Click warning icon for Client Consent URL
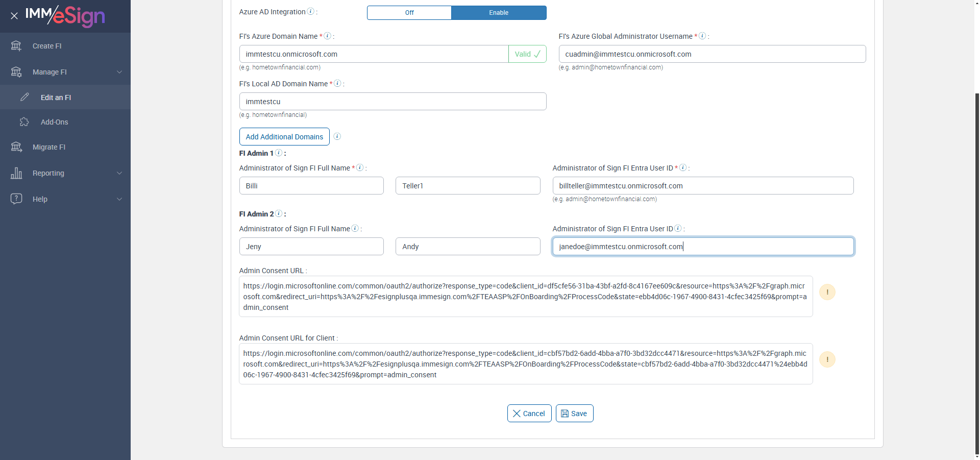Screen dimensions: 980x460 pos(827,359)
